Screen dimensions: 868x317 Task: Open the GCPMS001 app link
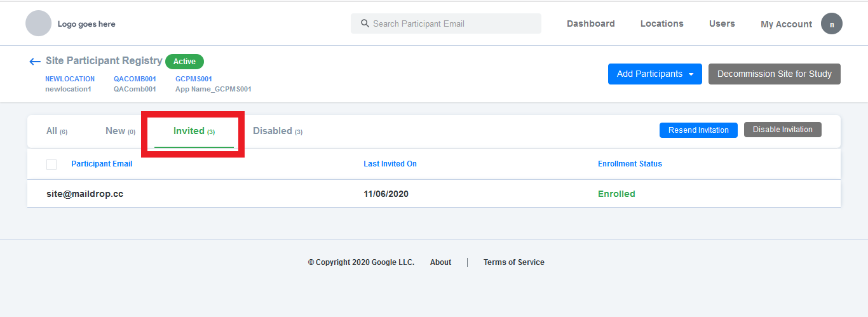(194, 79)
